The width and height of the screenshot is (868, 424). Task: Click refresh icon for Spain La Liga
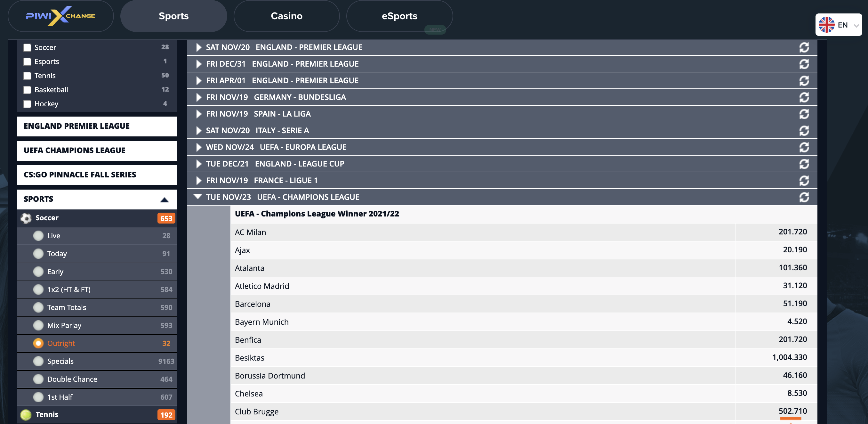coord(804,114)
